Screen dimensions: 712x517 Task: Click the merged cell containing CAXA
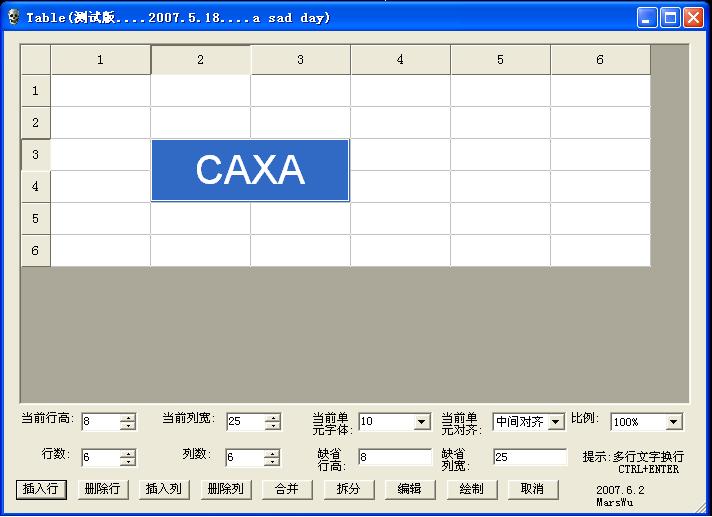pyautogui.click(x=250, y=170)
